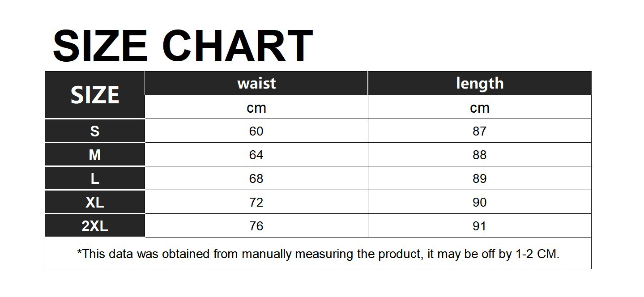
Task: Select the XL size row label
Action: (95, 202)
